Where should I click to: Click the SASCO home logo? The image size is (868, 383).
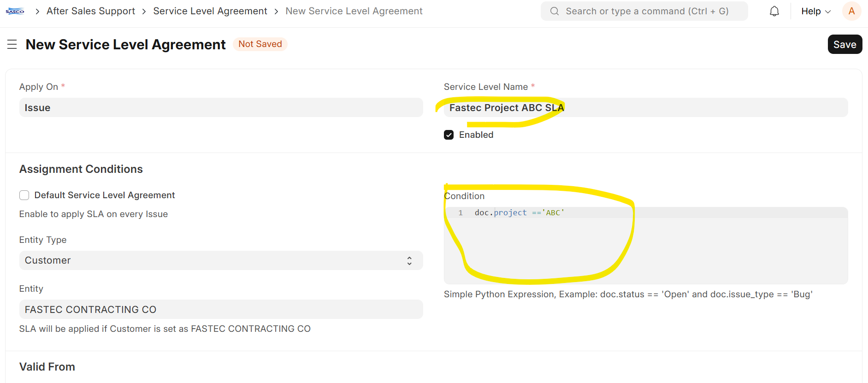click(15, 11)
